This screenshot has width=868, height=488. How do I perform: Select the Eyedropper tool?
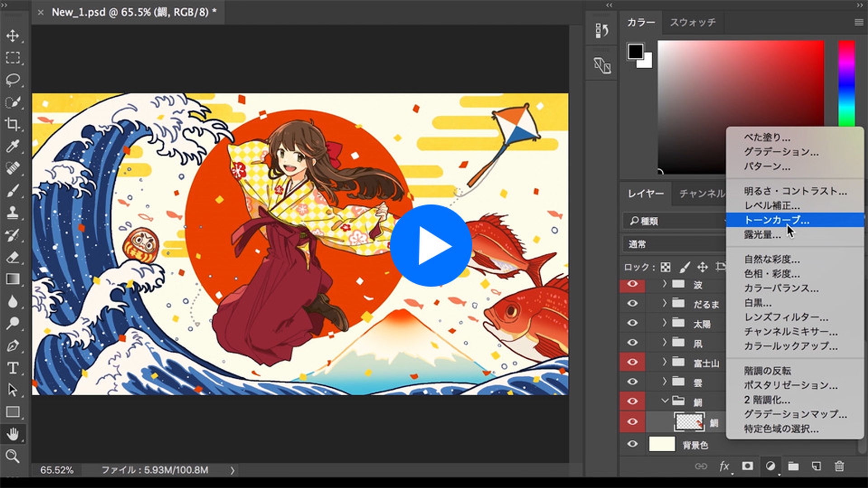[x=13, y=146]
